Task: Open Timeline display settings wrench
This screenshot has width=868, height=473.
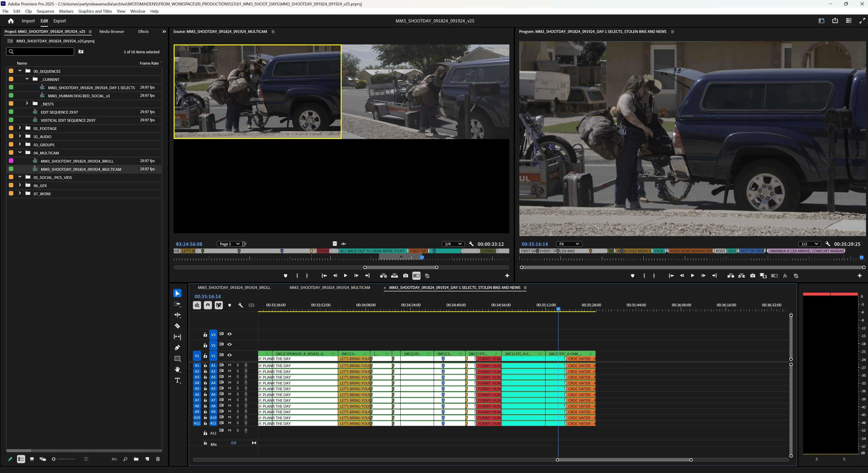Action: coord(240,305)
